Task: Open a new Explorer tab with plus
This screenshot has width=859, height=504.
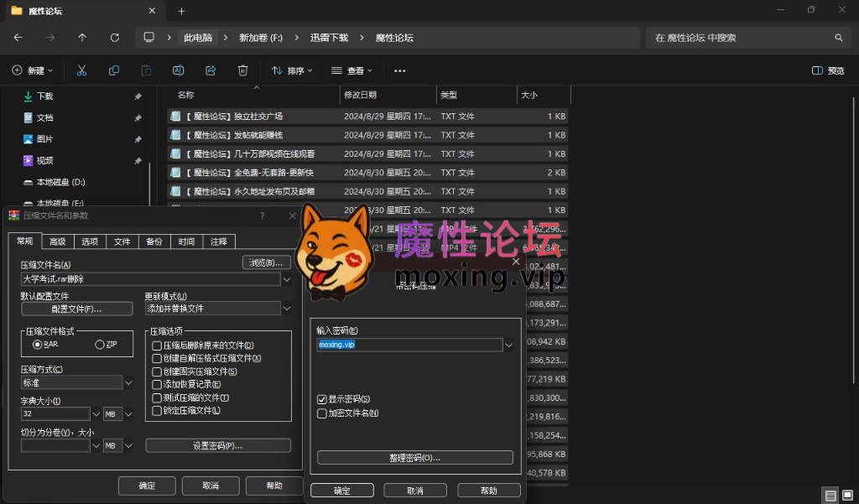Action: 181,11
